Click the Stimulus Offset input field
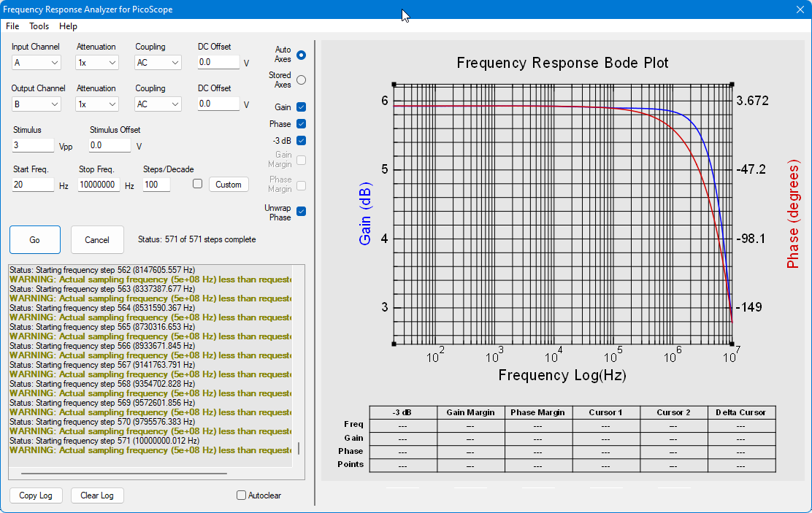 [x=110, y=145]
